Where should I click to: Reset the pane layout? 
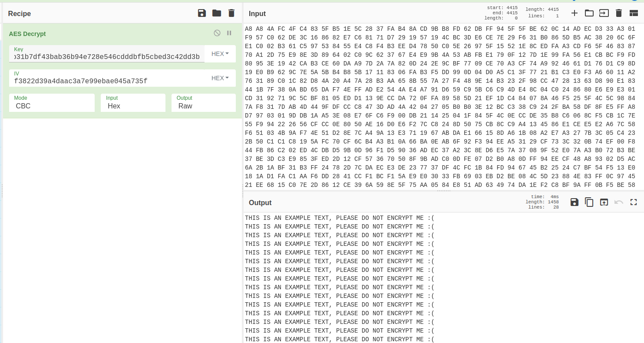click(x=634, y=13)
